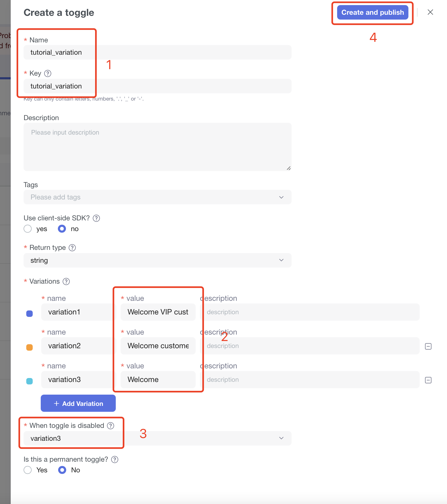Click the When toggle is disabled help icon
Screen dimensions: 447x504
[x=110, y=426]
